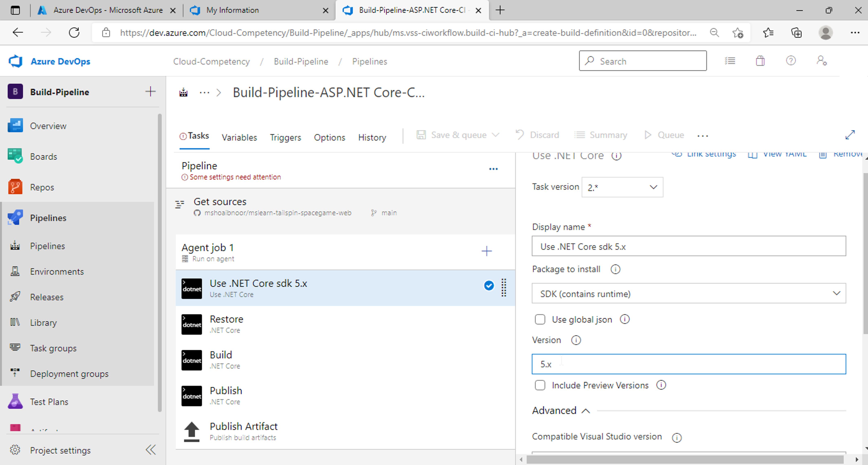Click the horizontal scrollbar in task panel
Image resolution: width=868 pixels, height=465 pixels.
coord(685,459)
